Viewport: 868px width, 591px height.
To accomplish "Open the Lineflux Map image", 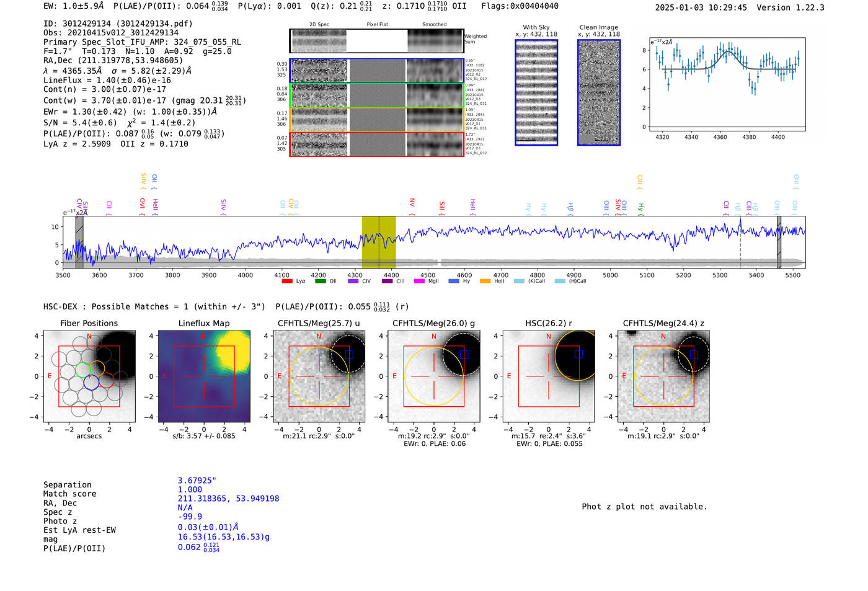I will [x=204, y=376].
